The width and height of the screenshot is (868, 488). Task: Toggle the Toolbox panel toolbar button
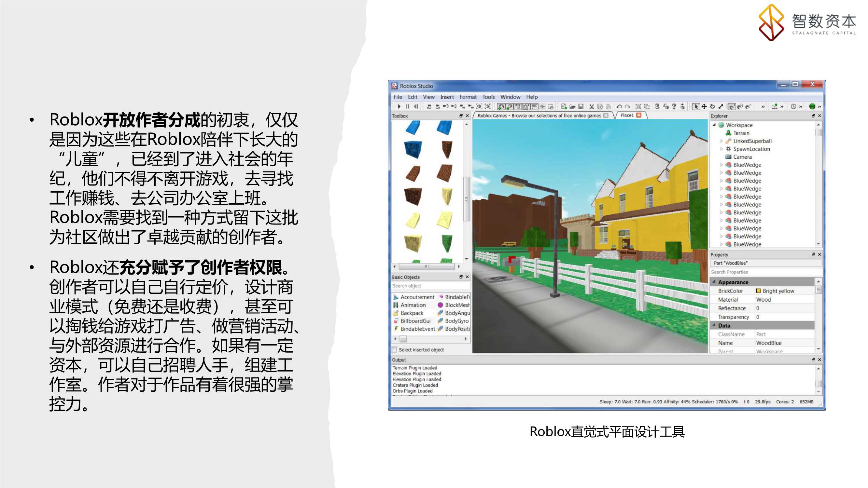[x=501, y=107]
